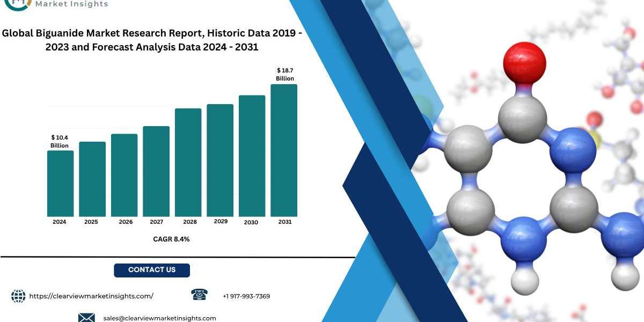The width and height of the screenshot is (644, 322).
Task: Click the 2026 bar in the chart
Action: click(124, 175)
